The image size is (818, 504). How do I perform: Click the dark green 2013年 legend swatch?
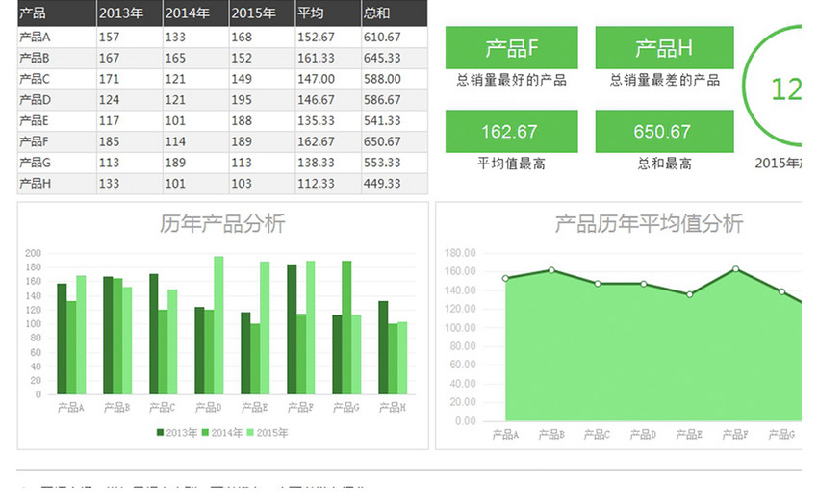click(x=160, y=432)
